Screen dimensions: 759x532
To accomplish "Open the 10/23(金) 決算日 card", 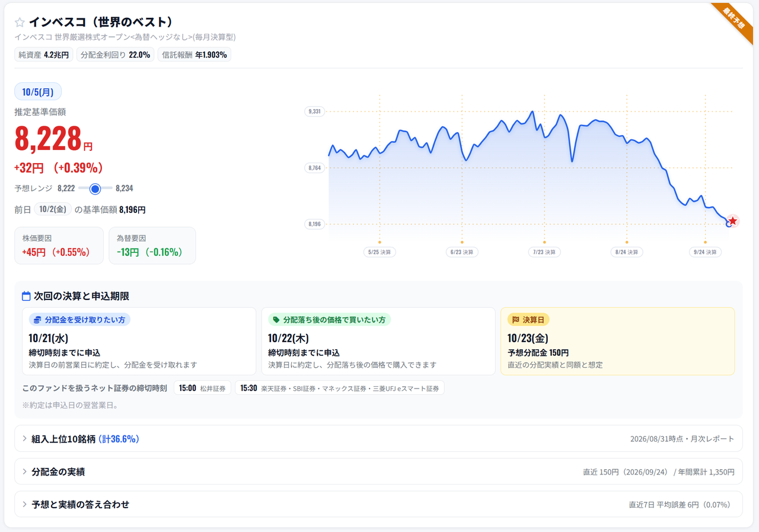I will coord(618,341).
